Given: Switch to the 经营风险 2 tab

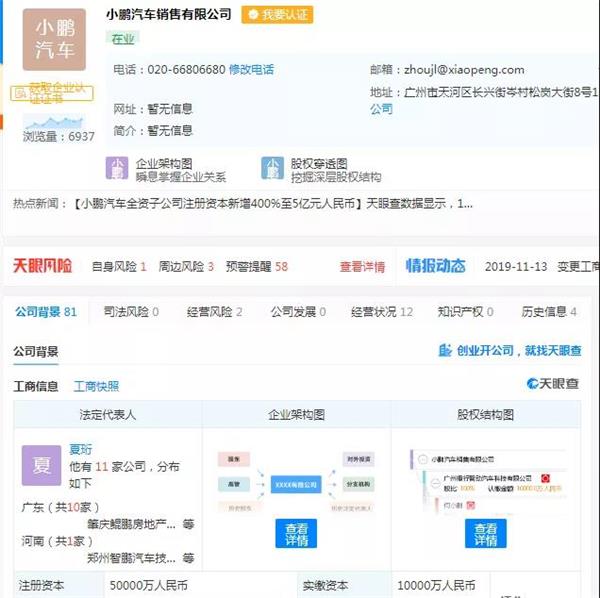Looking at the screenshot, I should [214, 312].
